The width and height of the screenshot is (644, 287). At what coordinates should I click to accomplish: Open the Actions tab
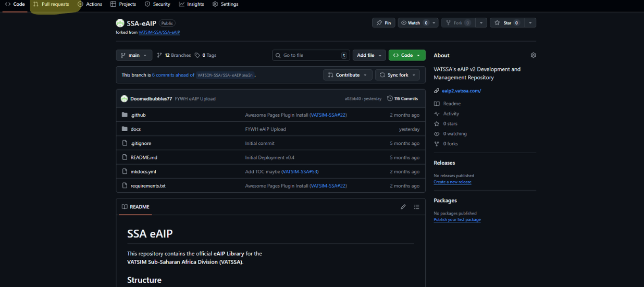point(90,4)
